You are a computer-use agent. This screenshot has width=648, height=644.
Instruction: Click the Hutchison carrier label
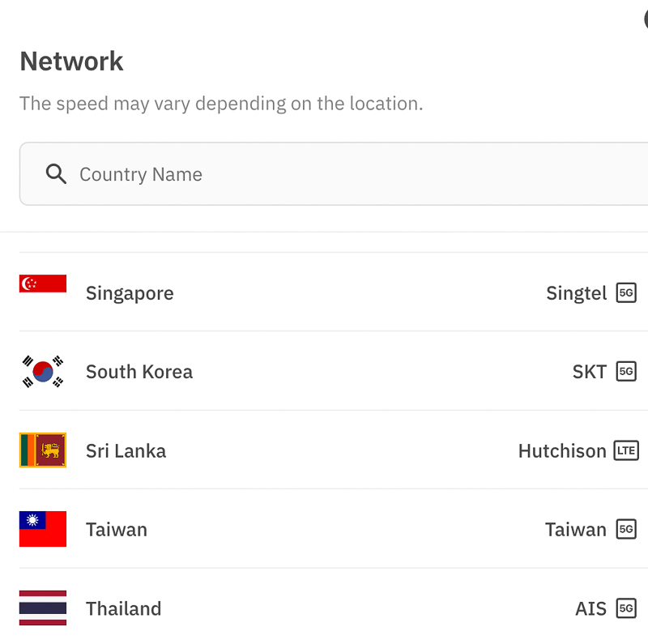point(562,450)
